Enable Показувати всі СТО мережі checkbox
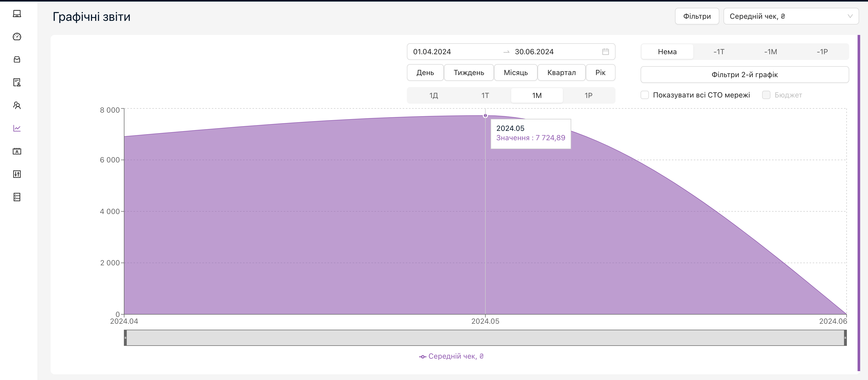Image resolution: width=868 pixels, height=380 pixels. tap(644, 95)
